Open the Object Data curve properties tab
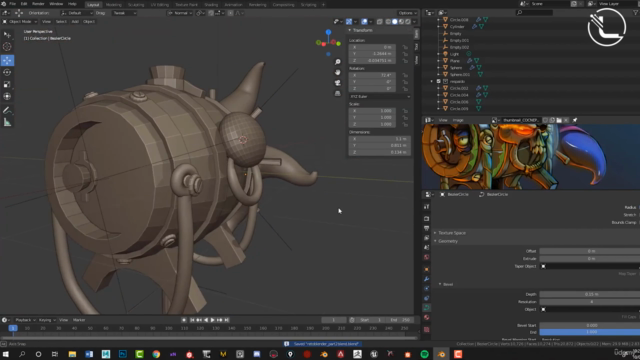 (x=427, y=308)
